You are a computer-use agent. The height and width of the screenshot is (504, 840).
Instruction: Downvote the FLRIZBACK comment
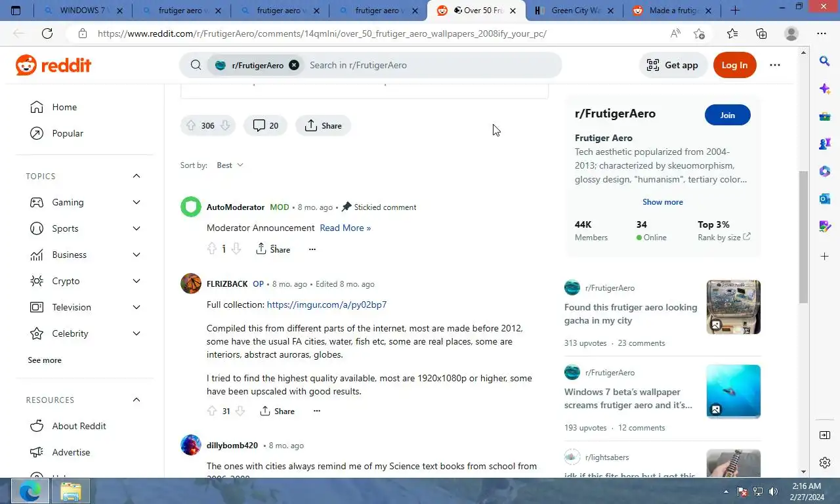pos(240,411)
